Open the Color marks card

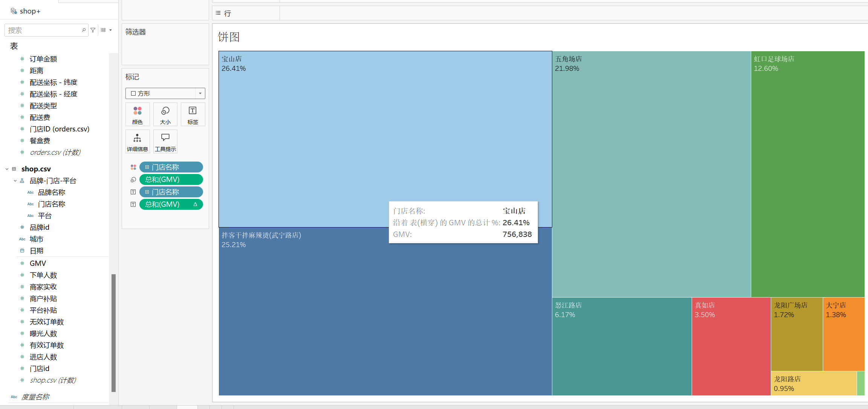point(138,114)
